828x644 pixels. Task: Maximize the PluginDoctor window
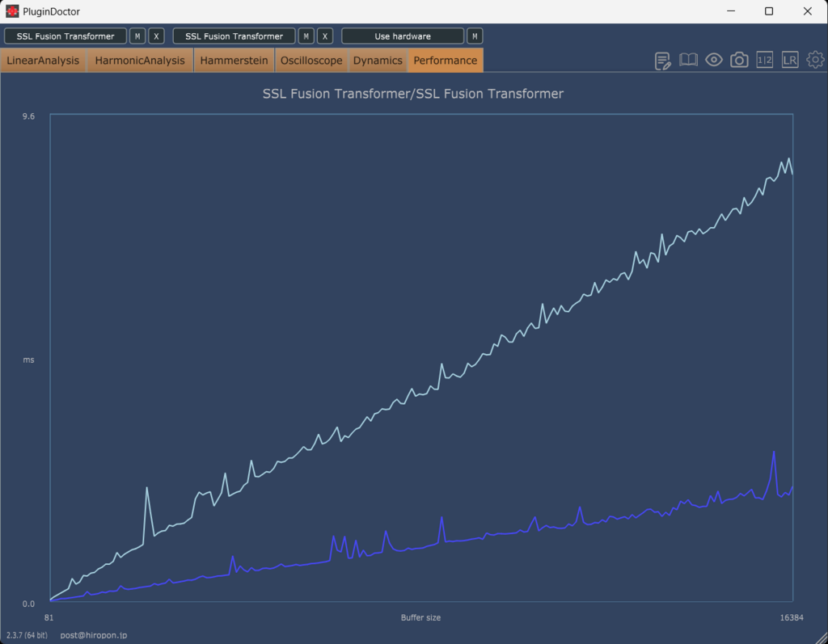coord(769,11)
